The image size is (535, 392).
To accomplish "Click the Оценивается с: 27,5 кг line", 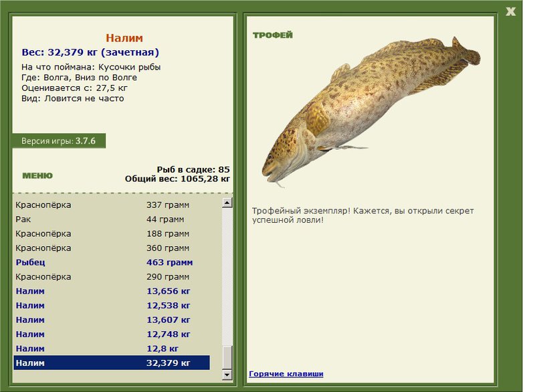I will tap(74, 88).
